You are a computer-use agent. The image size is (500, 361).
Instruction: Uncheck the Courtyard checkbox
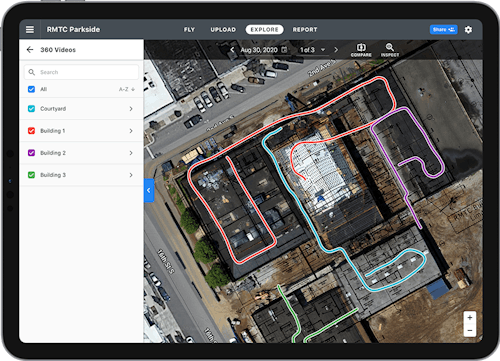(31, 109)
